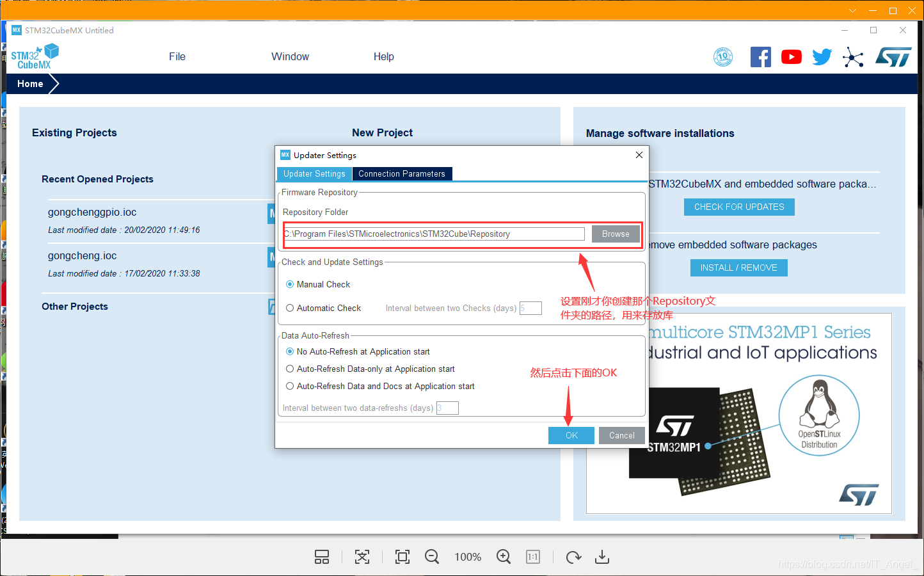
Task: Switch to Connection Parameters tab
Action: click(402, 173)
